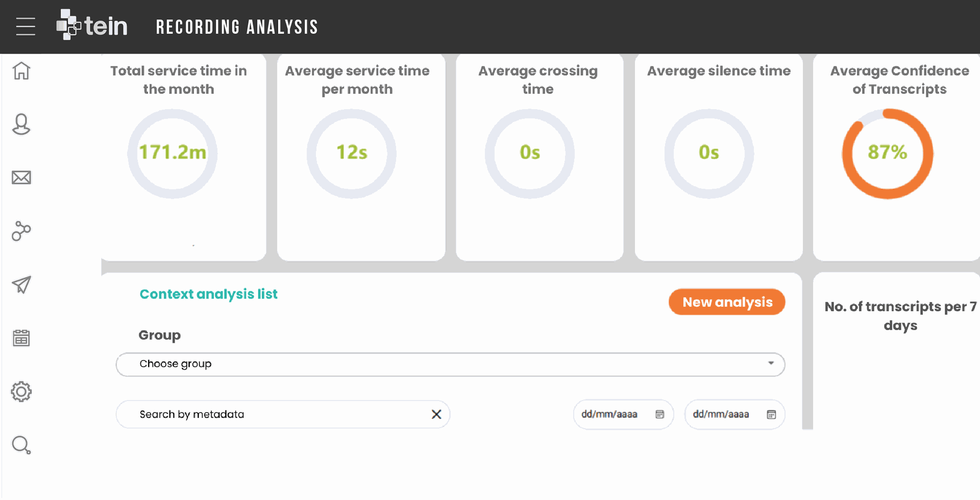Image resolution: width=980 pixels, height=500 pixels.
Task: Open the user profile sidebar icon
Action: (x=21, y=124)
